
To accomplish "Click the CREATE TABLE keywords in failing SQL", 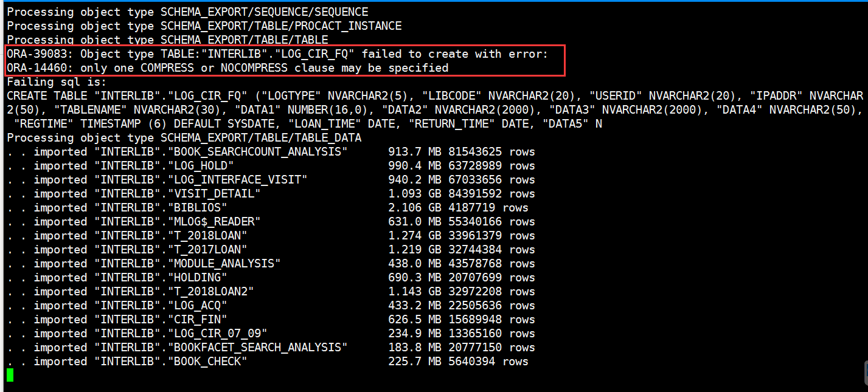I will (x=47, y=96).
